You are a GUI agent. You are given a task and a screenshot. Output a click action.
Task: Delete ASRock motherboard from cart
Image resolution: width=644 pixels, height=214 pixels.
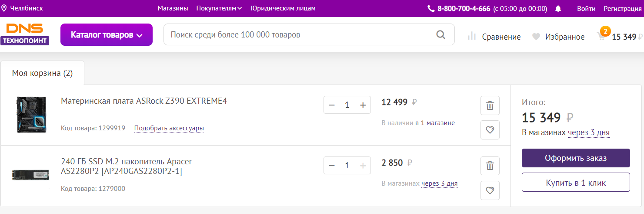point(490,105)
